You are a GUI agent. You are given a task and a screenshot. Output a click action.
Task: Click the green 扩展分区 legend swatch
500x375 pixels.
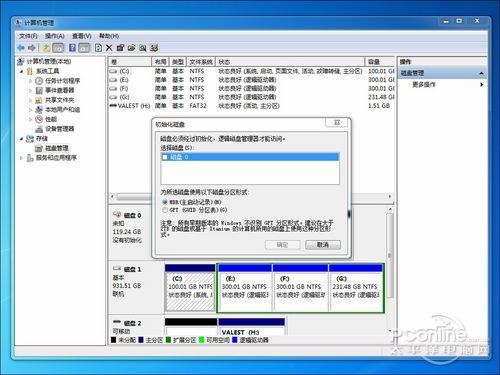168,340
